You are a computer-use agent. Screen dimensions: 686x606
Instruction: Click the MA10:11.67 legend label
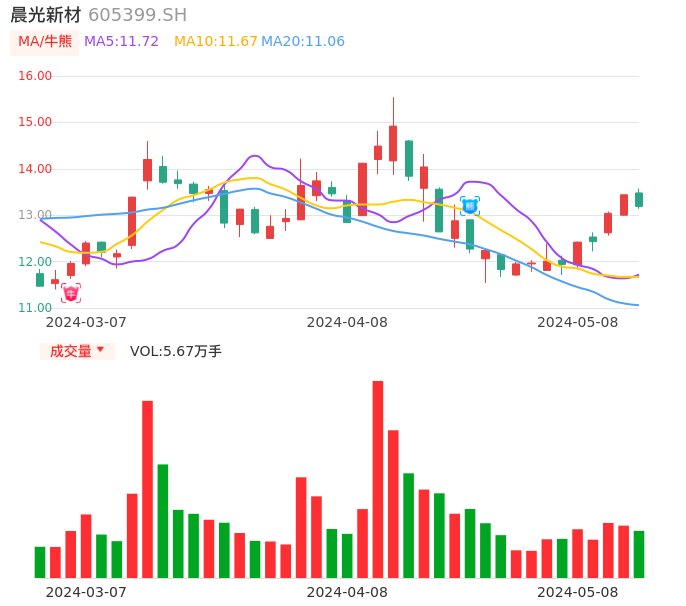click(216, 42)
